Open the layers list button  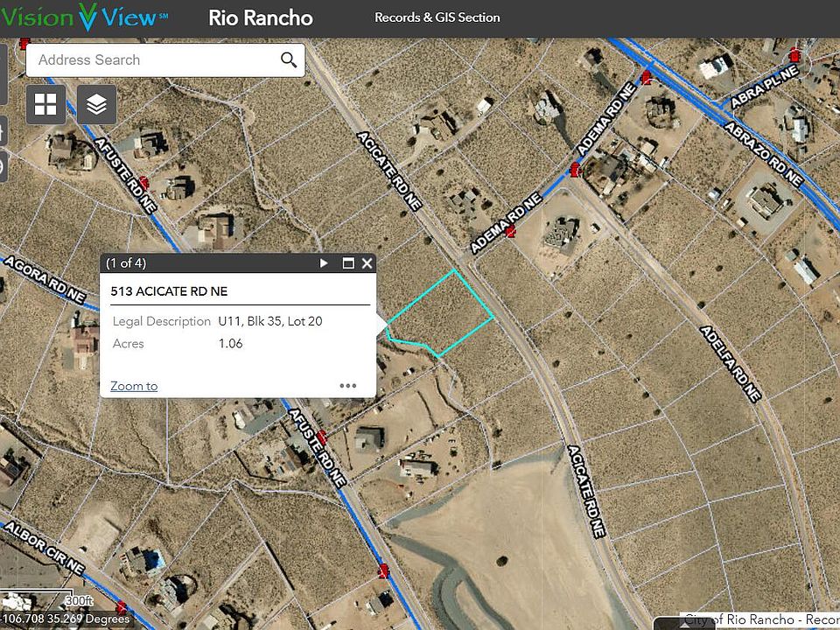[x=96, y=104]
